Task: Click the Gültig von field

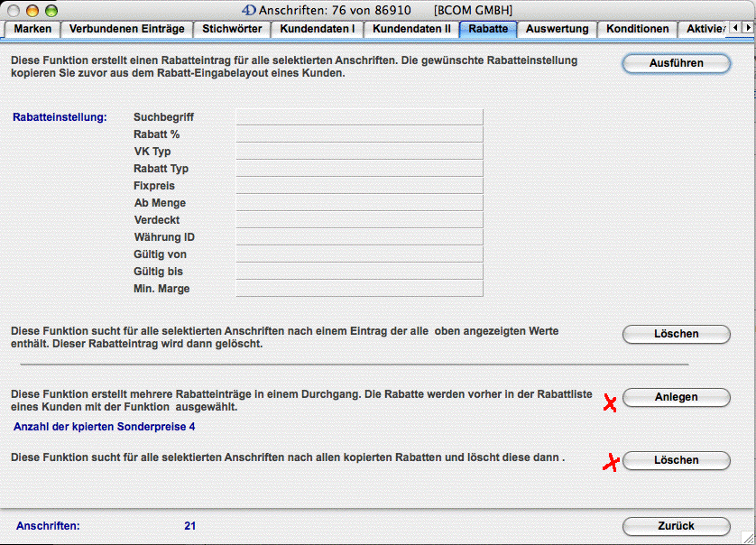Action: click(359, 254)
